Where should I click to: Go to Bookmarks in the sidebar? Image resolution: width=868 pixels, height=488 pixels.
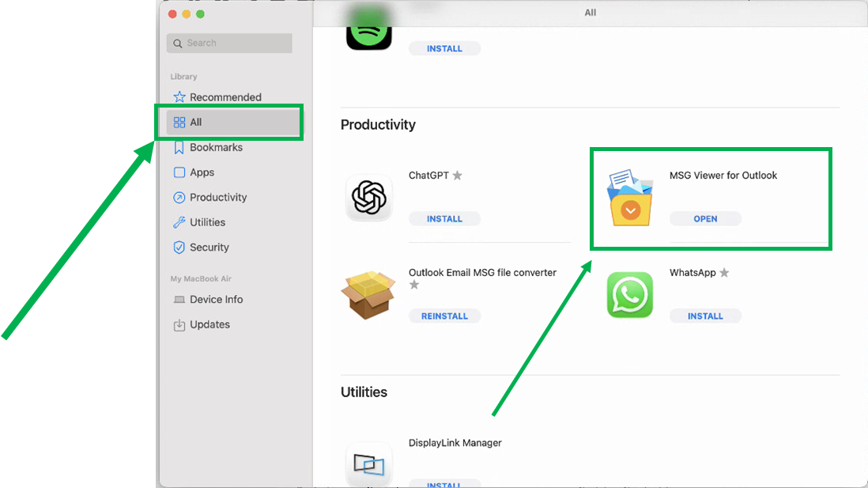pyautogui.click(x=216, y=148)
